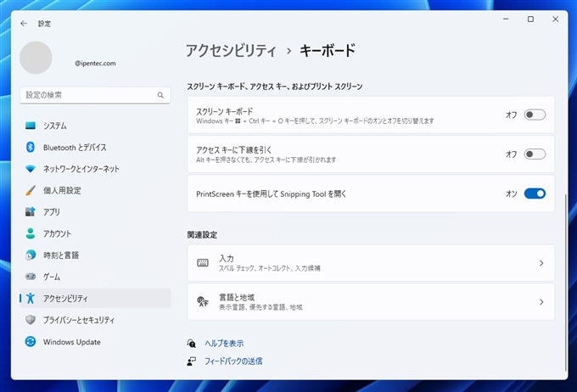Click the 個人用設定 paintbrush icon
Viewport: 577px width, 392px height.
(x=31, y=190)
